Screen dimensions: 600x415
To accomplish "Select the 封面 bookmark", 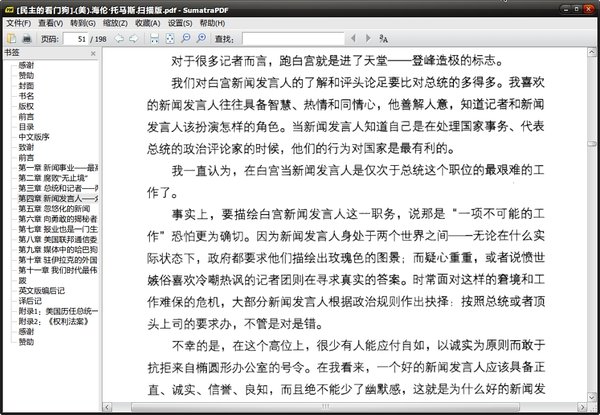I will pos(26,86).
